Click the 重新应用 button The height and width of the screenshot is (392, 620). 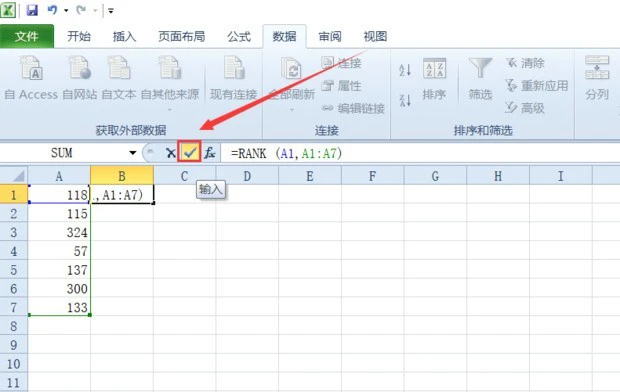tap(537, 85)
